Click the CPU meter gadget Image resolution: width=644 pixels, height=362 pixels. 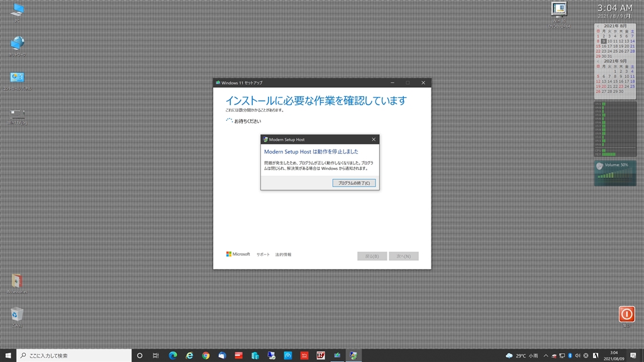(x=615, y=129)
